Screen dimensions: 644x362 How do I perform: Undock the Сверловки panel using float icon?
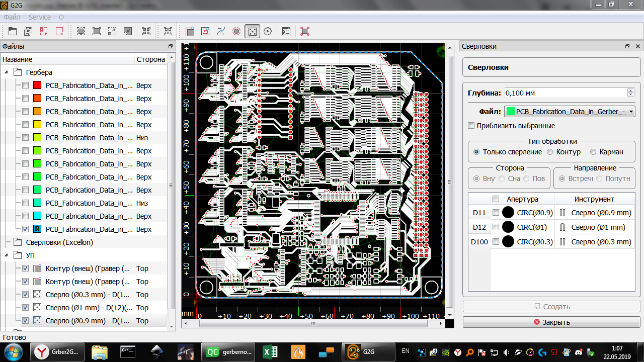[627, 46]
